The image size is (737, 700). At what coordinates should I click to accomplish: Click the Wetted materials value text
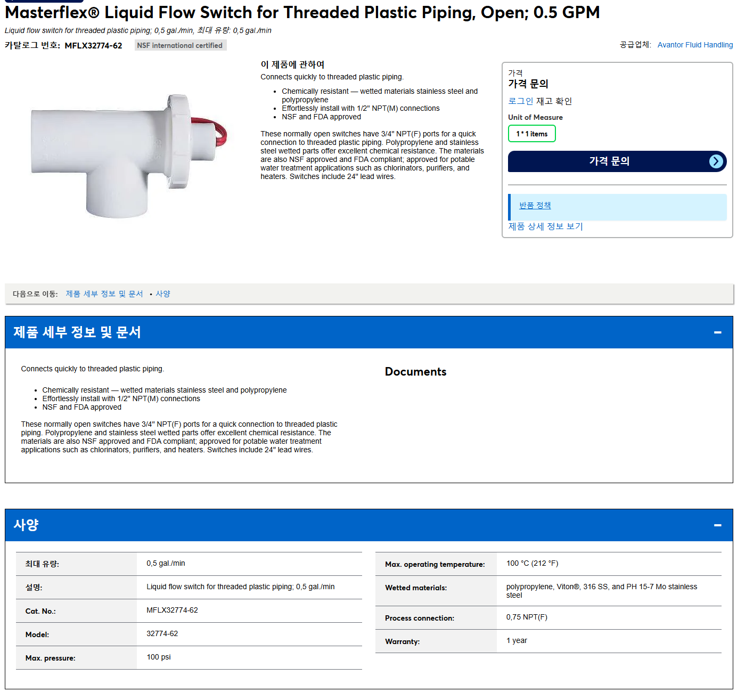(602, 591)
